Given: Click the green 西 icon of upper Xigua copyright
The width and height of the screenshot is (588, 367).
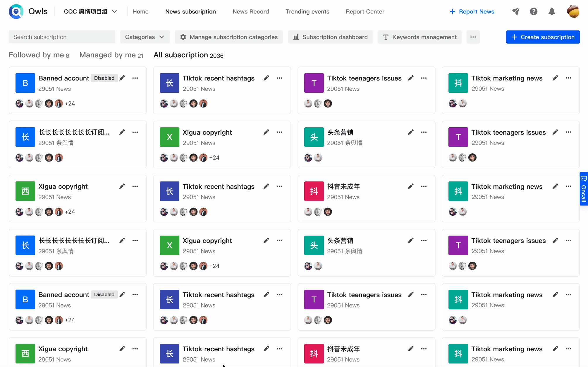Looking at the screenshot, I should point(25,191).
